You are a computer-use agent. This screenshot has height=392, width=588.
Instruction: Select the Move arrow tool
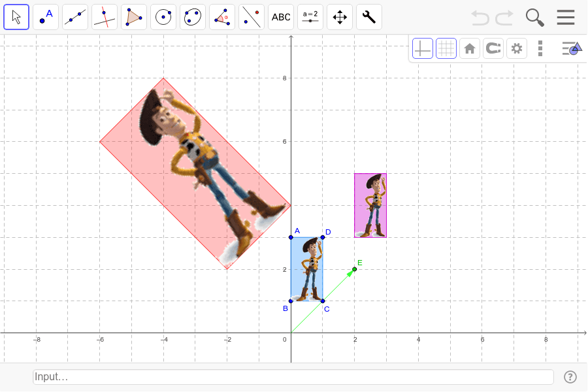point(16,17)
